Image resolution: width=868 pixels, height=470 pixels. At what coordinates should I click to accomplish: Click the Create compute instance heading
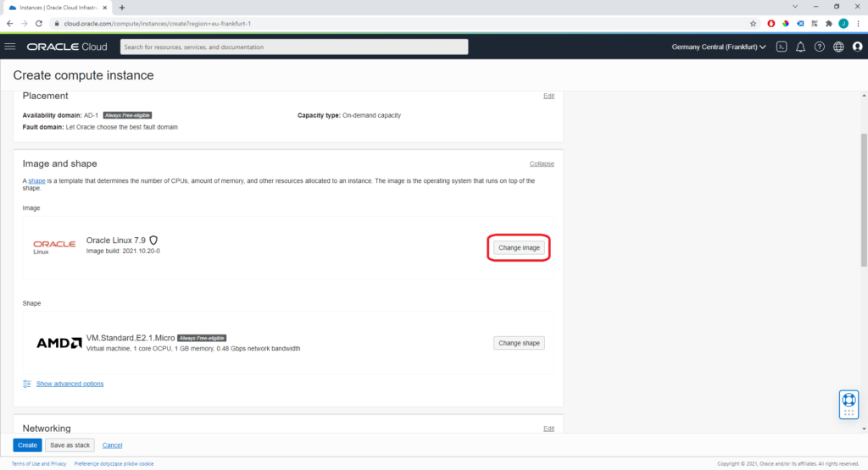(84, 75)
